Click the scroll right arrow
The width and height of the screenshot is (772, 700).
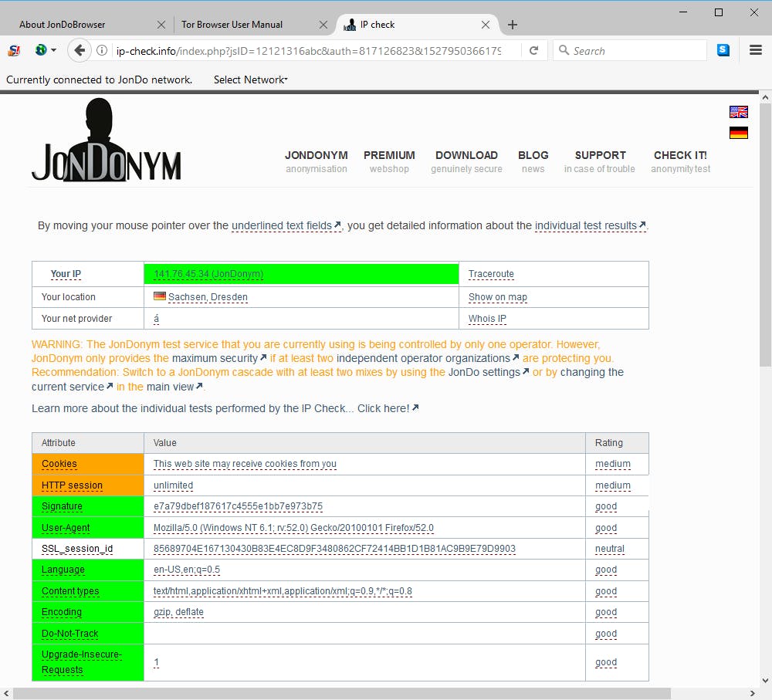752,693
